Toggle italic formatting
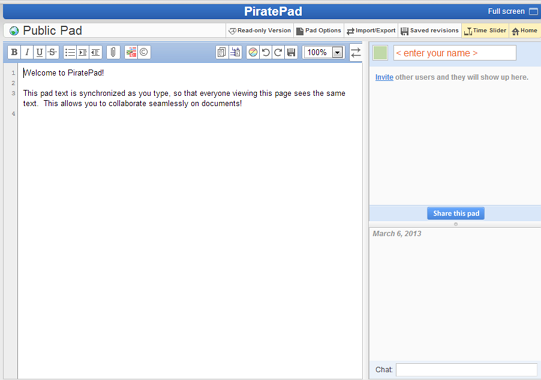This screenshot has width=541, height=380. pos(27,52)
